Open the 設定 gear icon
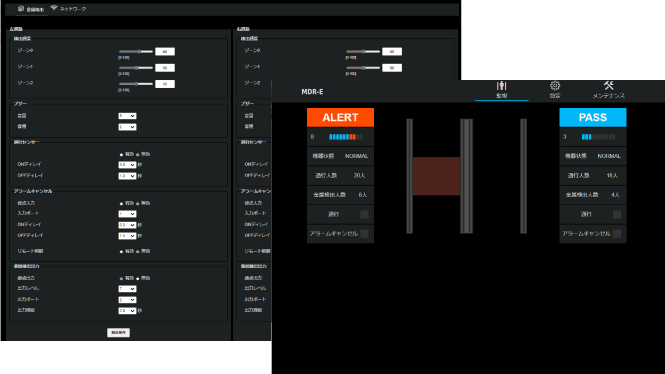Screen dimensions: 665x374 tap(555, 86)
